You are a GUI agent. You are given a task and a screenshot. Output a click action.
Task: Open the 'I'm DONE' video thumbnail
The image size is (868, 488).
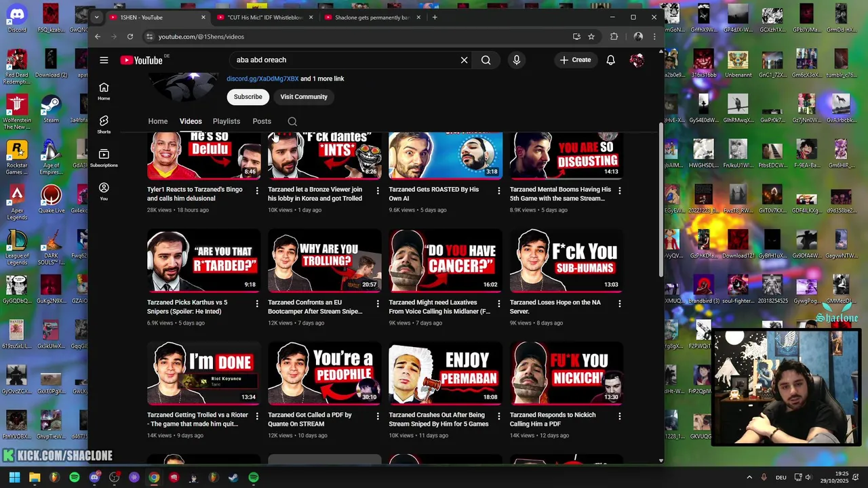(203, 373)
